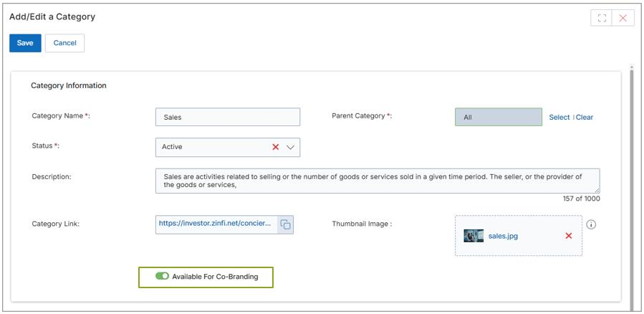
Task: Click the Clear parent category link
Action: click(584, 117)
